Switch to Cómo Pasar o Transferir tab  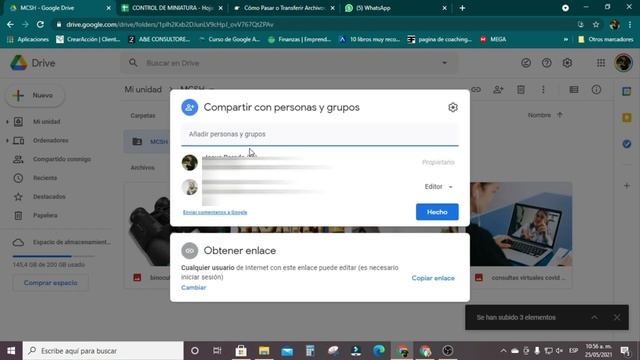click(x=284, y=8)
